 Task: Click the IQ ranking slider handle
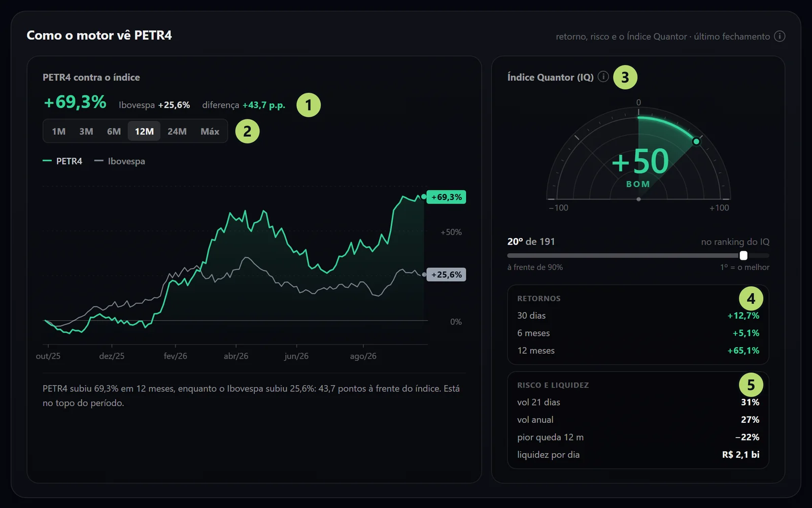pos(743,255)
